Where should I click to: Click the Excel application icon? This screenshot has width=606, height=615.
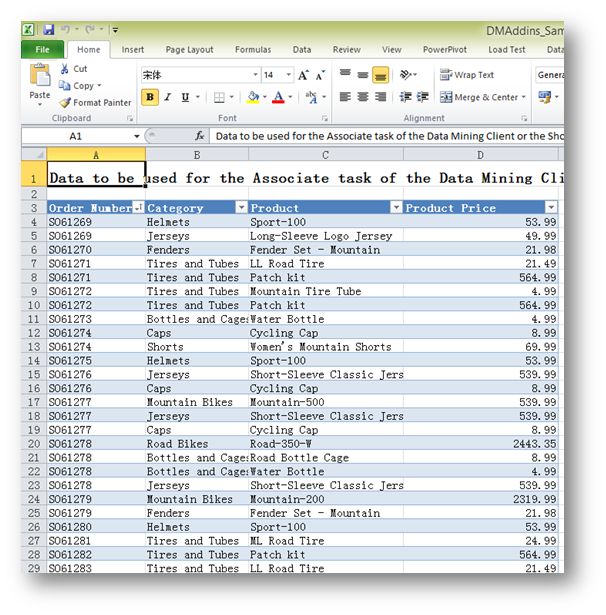click(x=28, y=29)
